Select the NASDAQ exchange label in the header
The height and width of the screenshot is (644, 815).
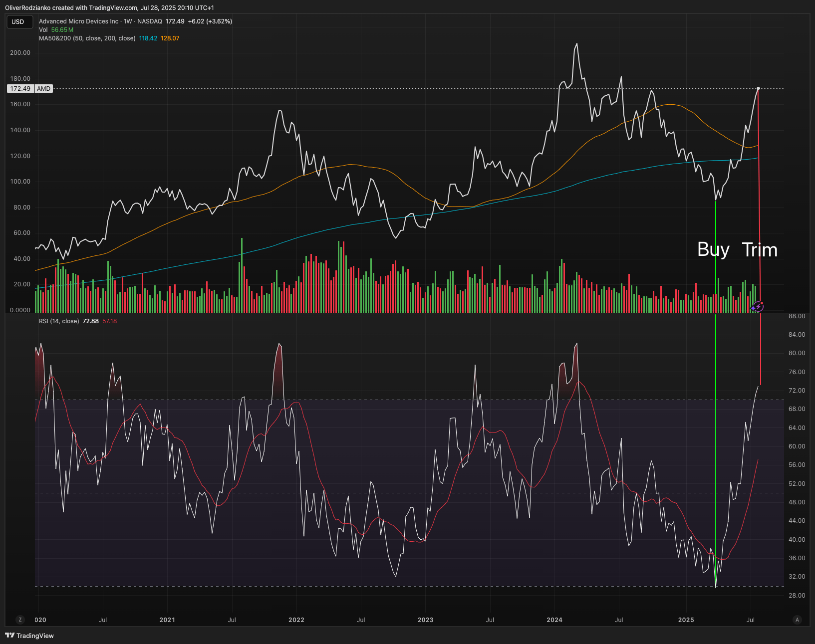150,21
